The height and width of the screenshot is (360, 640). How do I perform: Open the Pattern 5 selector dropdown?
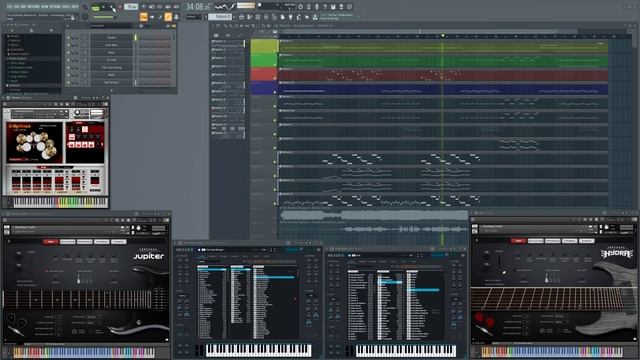221,17
